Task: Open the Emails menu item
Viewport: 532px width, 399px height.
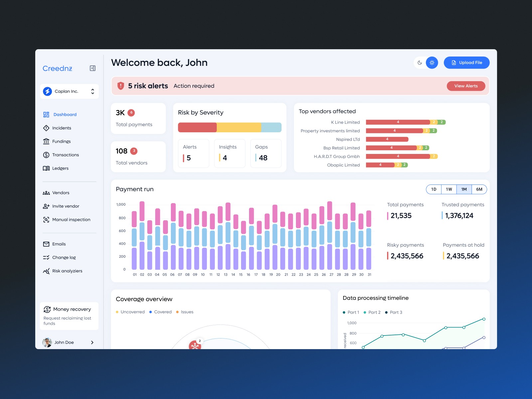Action: tap(55, 244)
